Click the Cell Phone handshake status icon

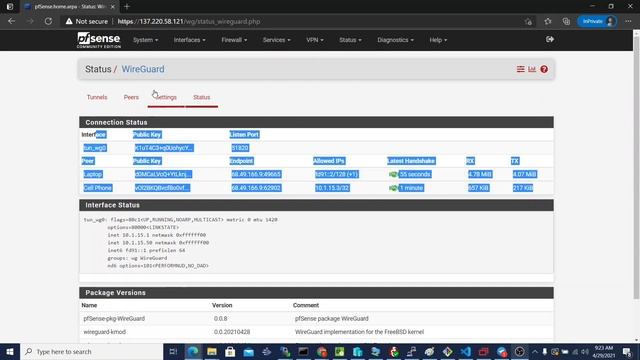[393, 188]
